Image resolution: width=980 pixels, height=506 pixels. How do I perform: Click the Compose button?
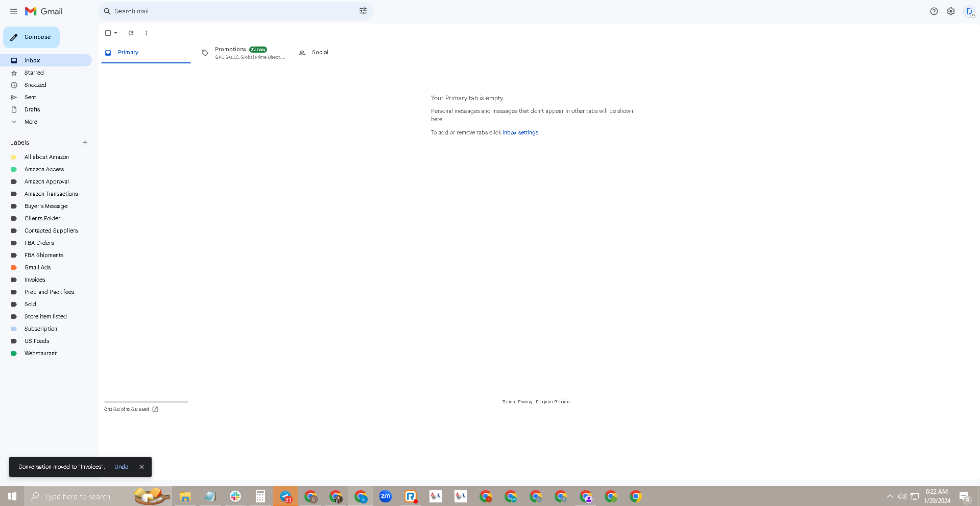[31, 37]
